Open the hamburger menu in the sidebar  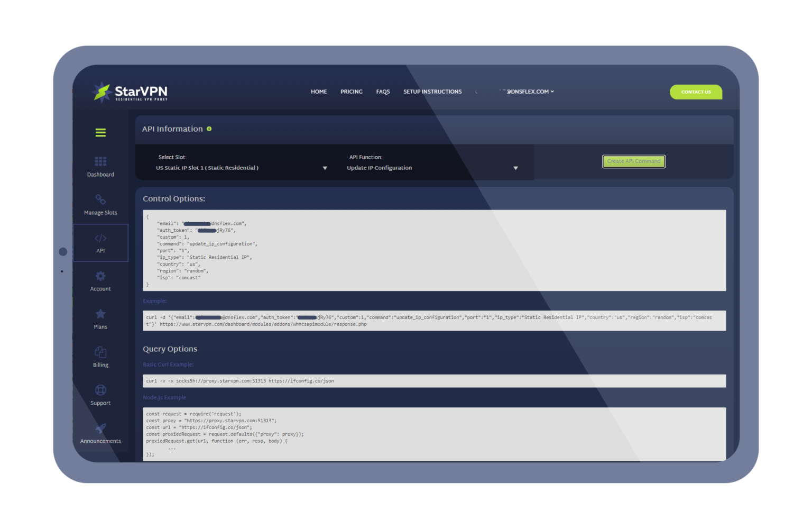[100, 132]
